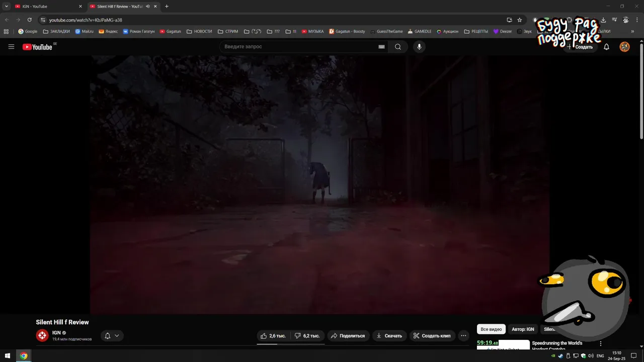Viewport: 644px width, 362px height.
Task: Open the Windows Start menu
Action: [x=7, y=355]
